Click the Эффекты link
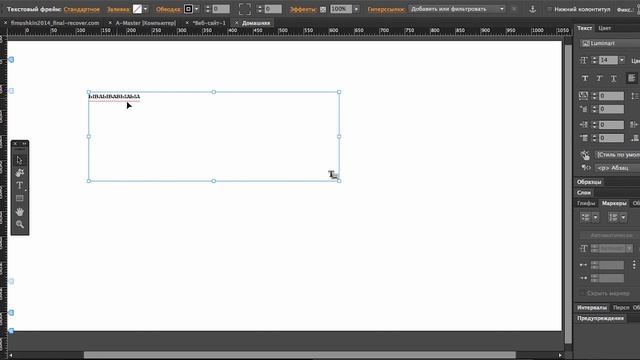The height and width of the screenshot is (360, 640). tap(303, 9)
